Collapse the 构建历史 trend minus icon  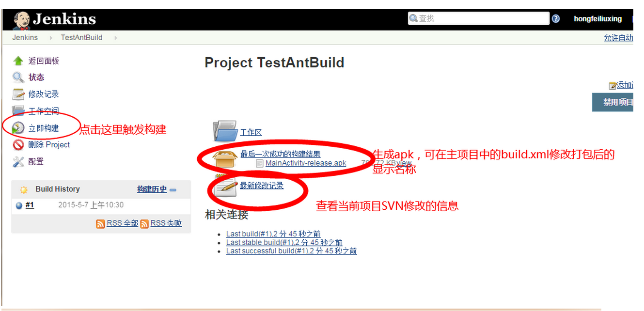pyautogui.click(x=173, y=190)
